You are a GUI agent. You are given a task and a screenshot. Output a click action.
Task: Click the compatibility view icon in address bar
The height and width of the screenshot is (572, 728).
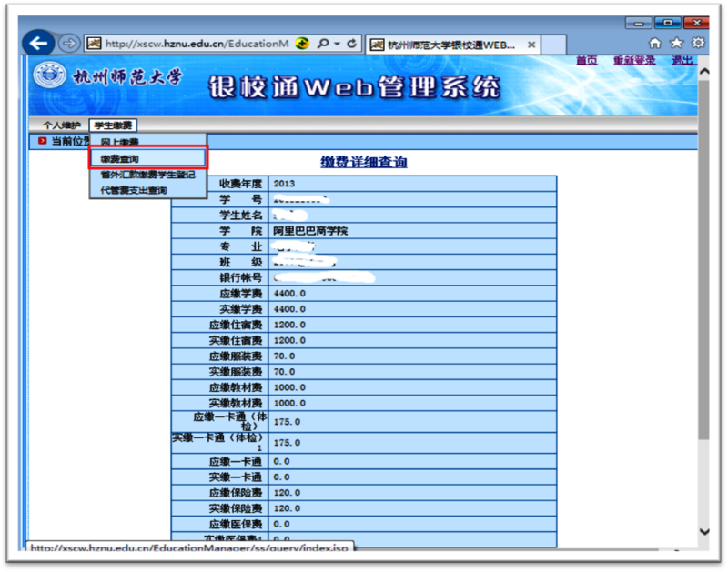click(302, 43)
